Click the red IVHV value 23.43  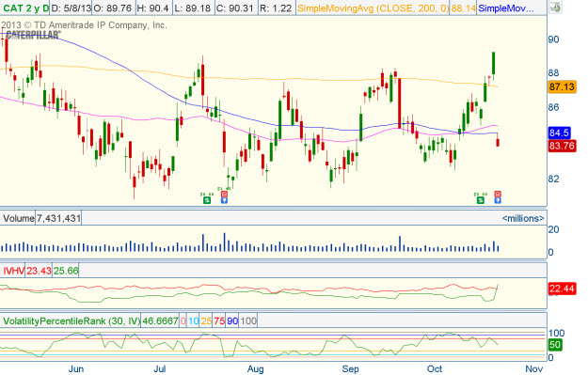tap(39, 271)
